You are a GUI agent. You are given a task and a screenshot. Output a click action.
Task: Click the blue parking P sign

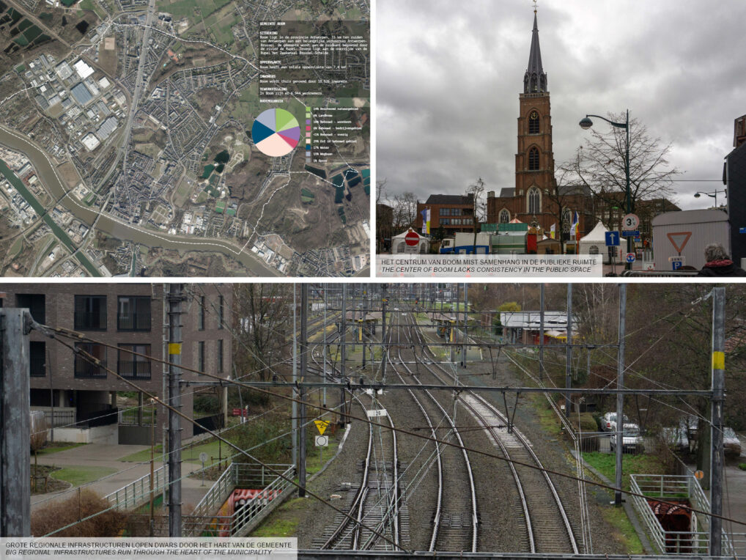pos(676,262)
